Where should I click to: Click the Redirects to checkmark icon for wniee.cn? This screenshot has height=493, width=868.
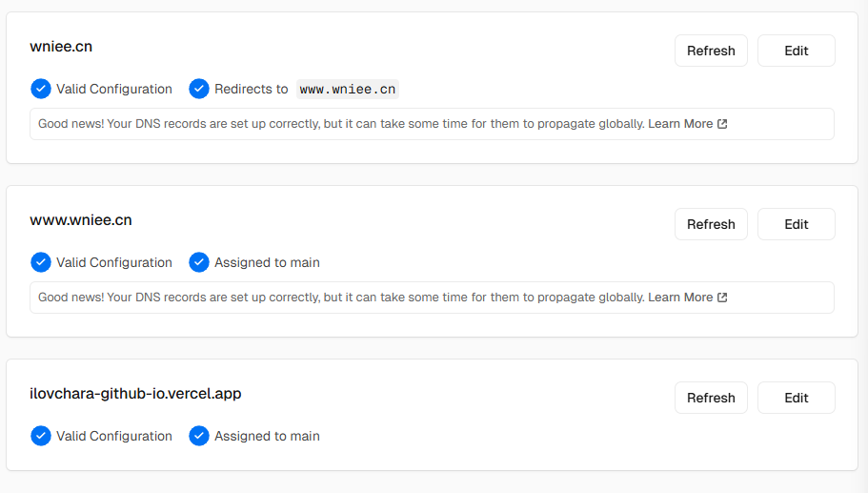(199, 89)
